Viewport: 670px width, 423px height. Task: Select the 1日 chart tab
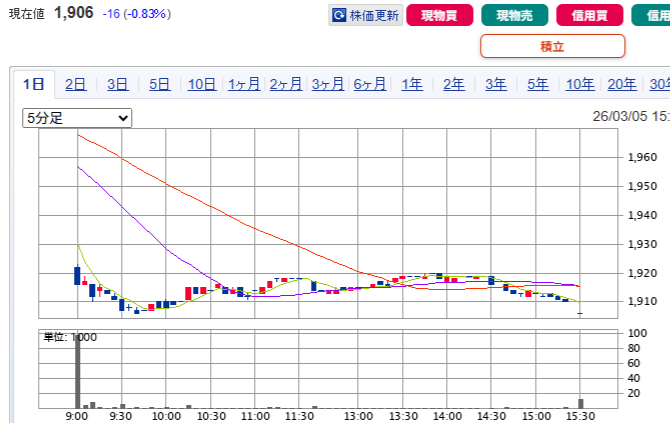pos(35,84)
